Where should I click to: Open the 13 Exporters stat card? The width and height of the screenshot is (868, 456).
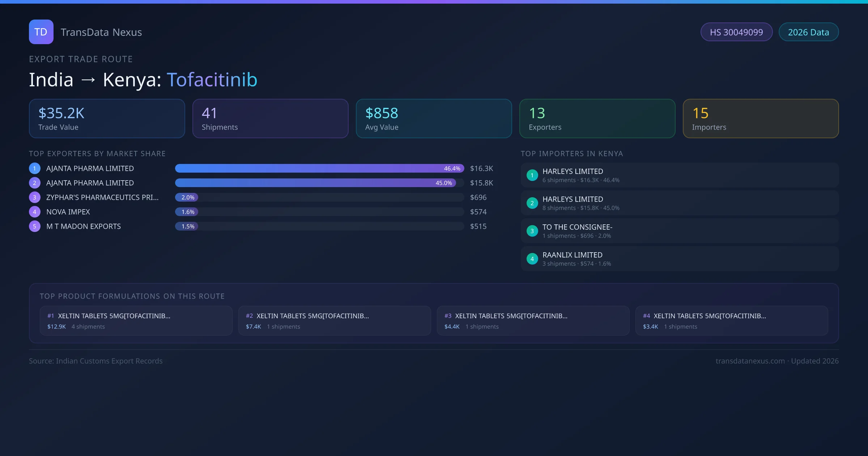pyautogui.click(x=597, y=119)
